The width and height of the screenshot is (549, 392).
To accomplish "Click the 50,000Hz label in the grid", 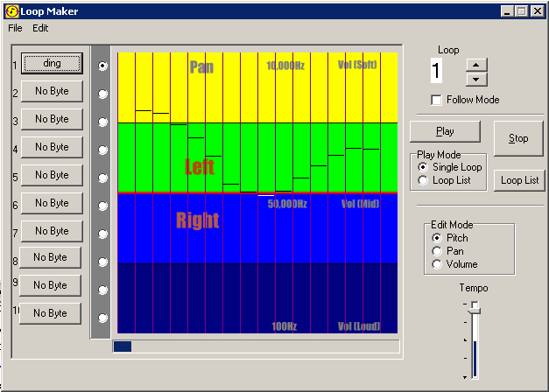I will click(x=287, y=204).
